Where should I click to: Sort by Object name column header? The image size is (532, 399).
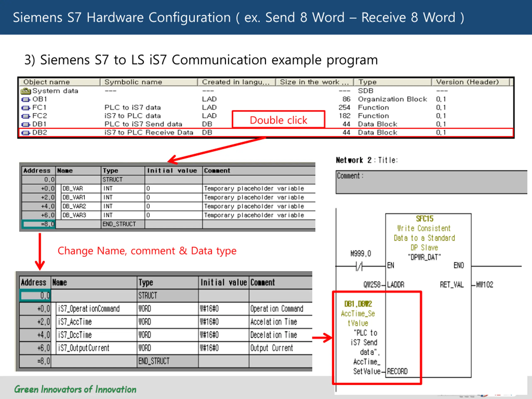click(x=60, y=82)
